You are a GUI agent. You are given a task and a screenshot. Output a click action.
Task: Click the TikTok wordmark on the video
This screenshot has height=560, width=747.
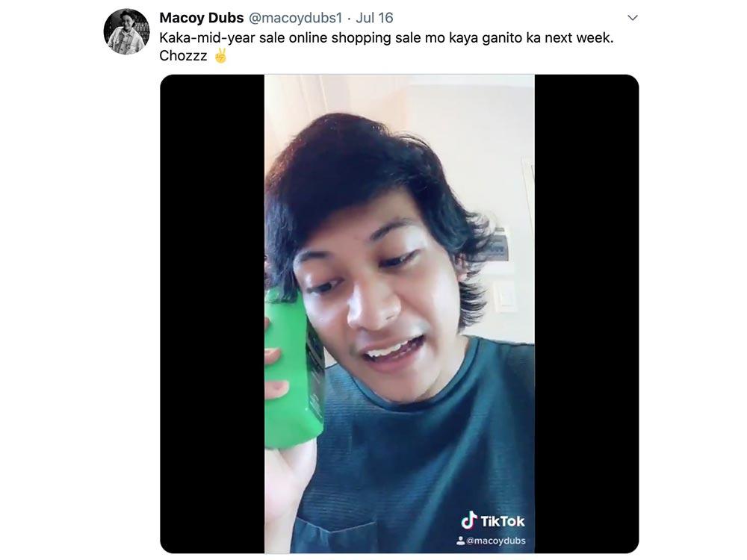click(x=503, y=521)
